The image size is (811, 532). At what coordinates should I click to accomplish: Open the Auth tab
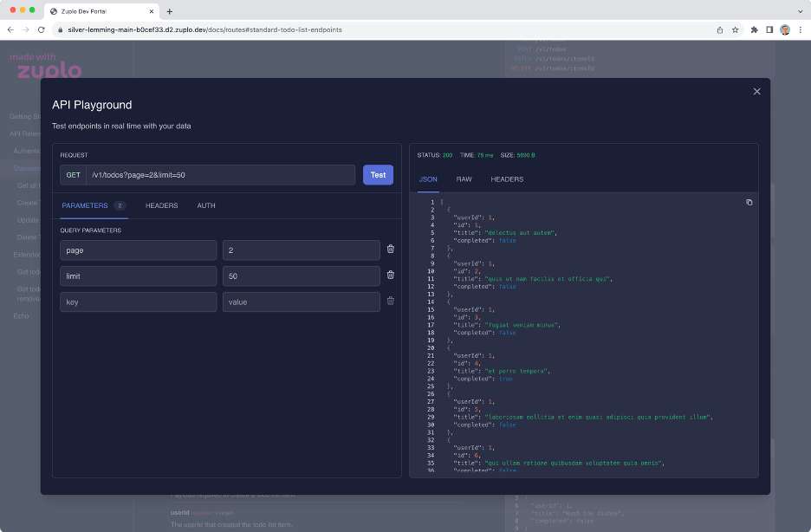click(x=206, y=205)
